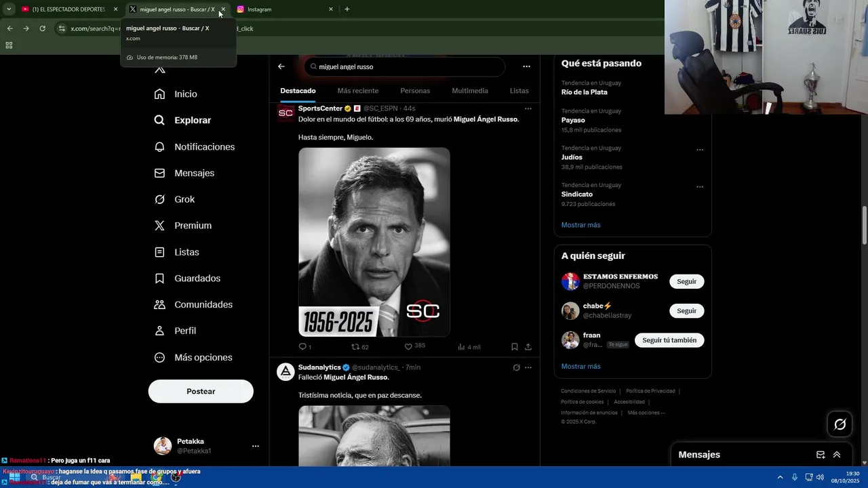The width and height of the screenshot is (868, 488).
Task: Open more options on SportsCenter post
Action: [528, 108]
